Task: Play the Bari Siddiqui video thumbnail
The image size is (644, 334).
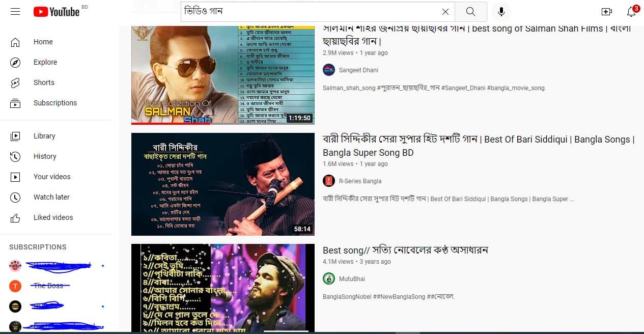Action: click(223, 184)
